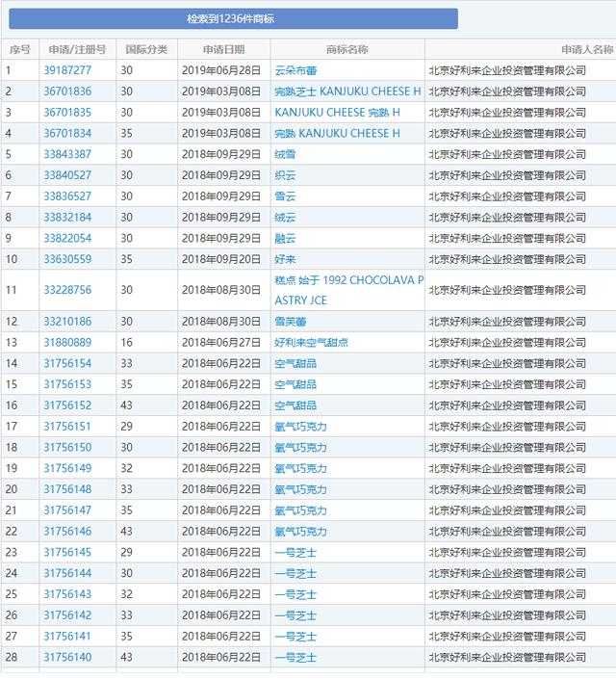The width and height of the screenshot is (616, 679).
Task: Open registration number 36701834
Action: click(x=67, y=133)
